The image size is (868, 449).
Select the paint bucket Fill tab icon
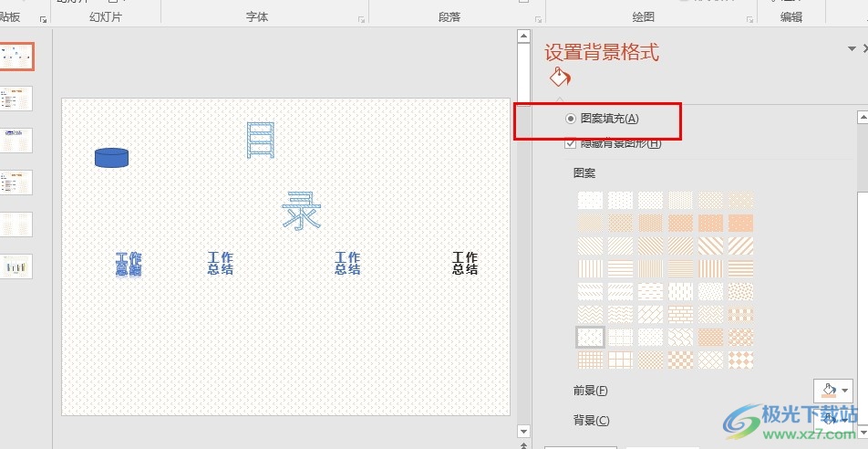point(560,77)
